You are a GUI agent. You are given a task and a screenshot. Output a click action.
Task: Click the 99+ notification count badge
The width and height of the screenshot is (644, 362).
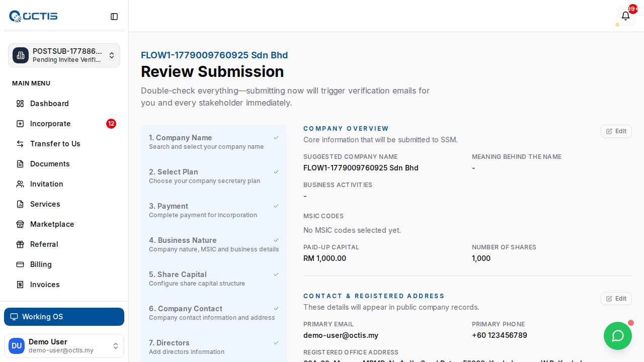click(x=633, y=9)
